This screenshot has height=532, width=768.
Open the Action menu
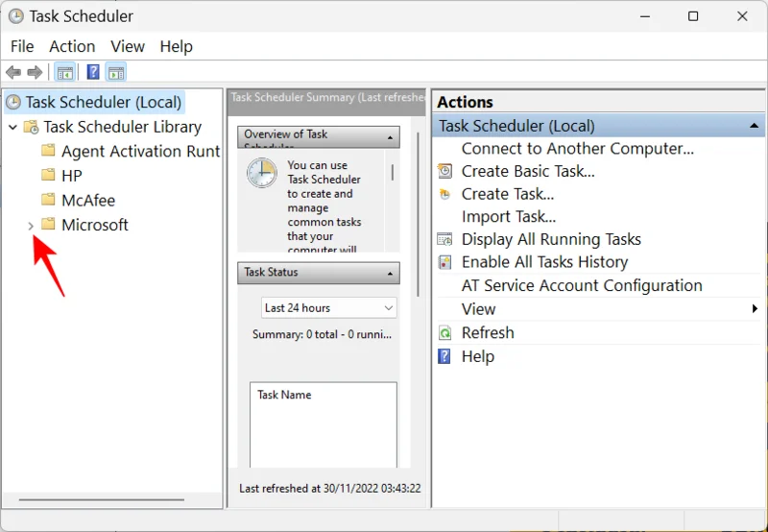[x=72, y=46]
